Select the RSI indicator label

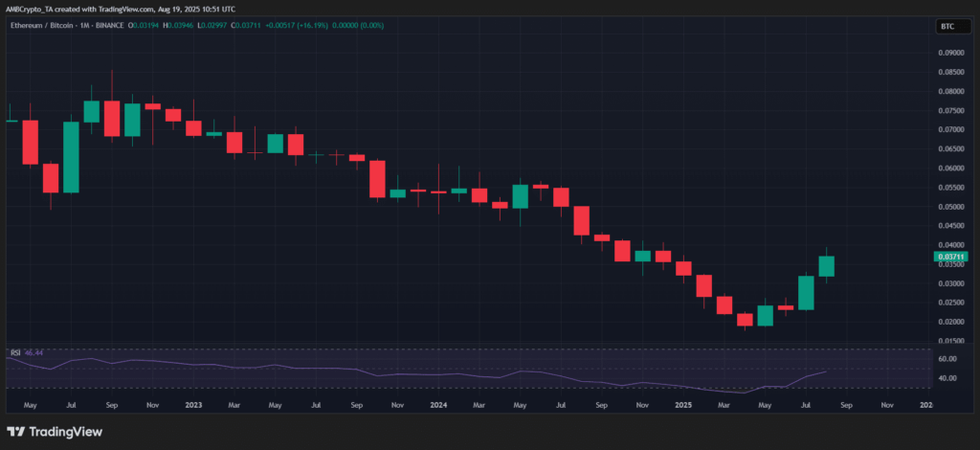coord(15,353)
